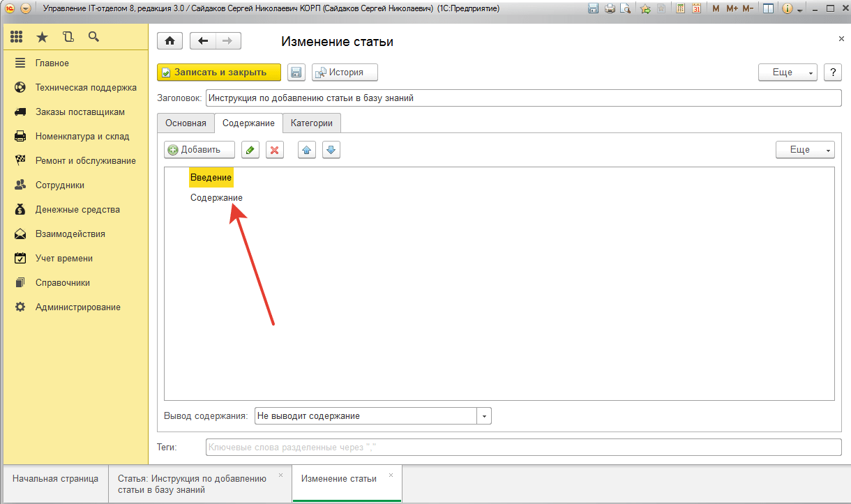
Task: Switch to the Основная tab
Action: point(186,123)
